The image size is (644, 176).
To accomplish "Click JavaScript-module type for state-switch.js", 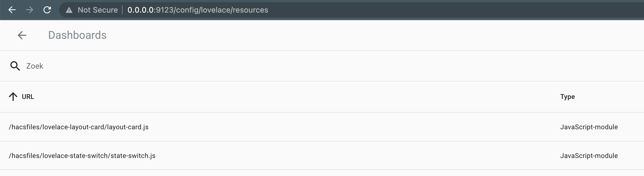I will (588, 156).
